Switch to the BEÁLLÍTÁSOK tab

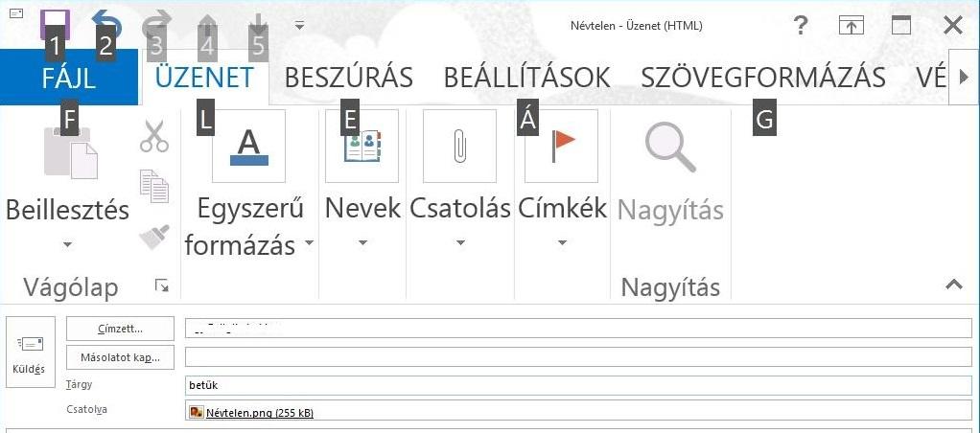point(526,78)
